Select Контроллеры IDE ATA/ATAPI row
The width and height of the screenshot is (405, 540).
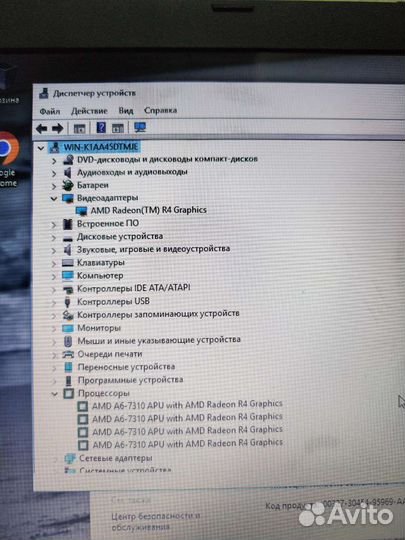coord(134,288)
